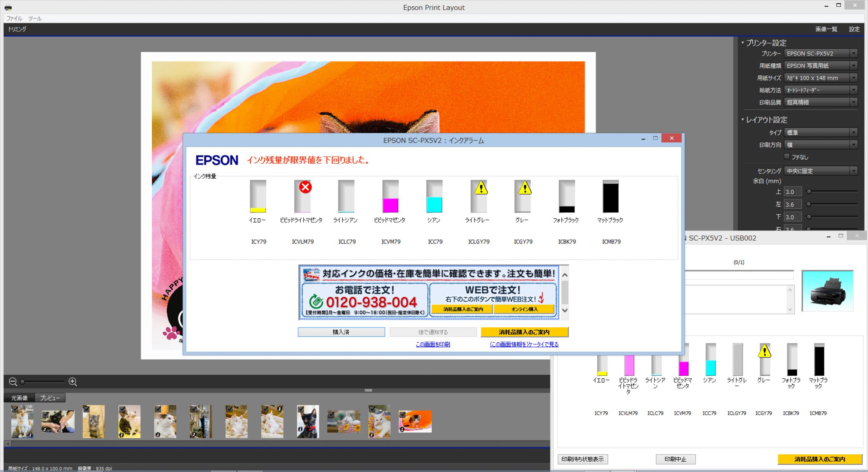Click the left margin (左) slider

(x=832, y=204)
